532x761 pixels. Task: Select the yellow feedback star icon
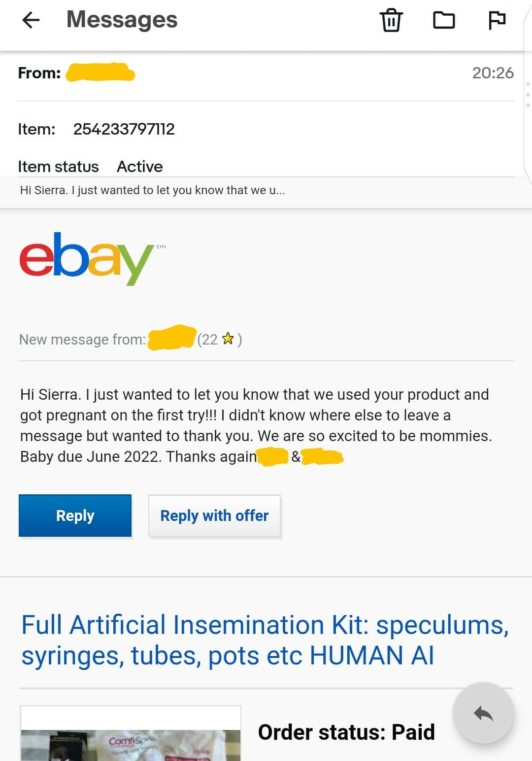coord(228,339)
